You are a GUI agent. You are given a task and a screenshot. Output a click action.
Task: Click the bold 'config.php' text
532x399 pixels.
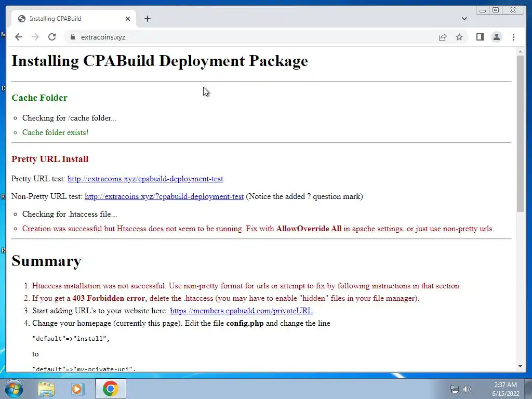[x=245, y=323]
